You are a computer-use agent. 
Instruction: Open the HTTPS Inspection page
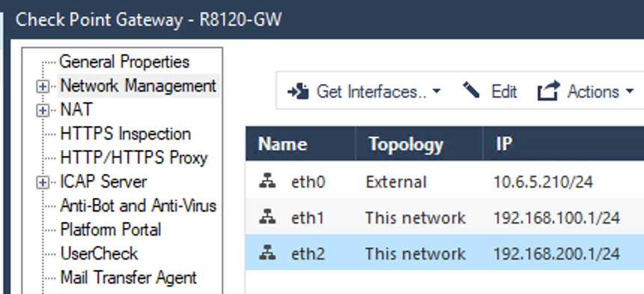click(x=126, y=134)
